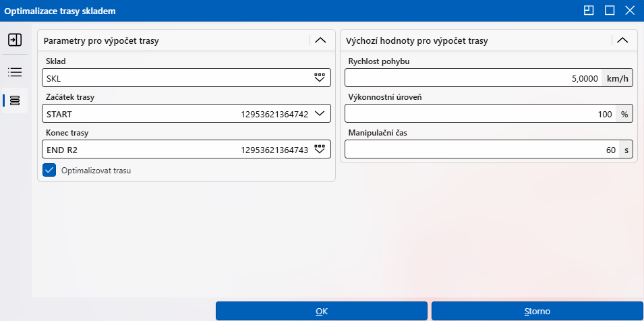Select the stacked rows sidebar icon
644x321 pixels.
pos(15,100)
